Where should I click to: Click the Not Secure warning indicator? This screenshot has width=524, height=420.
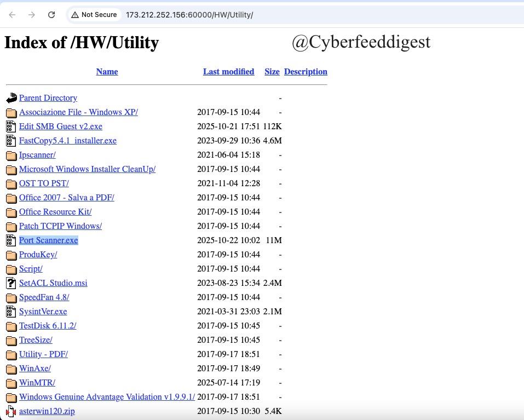pyautogui.click(x=94, y=15)
